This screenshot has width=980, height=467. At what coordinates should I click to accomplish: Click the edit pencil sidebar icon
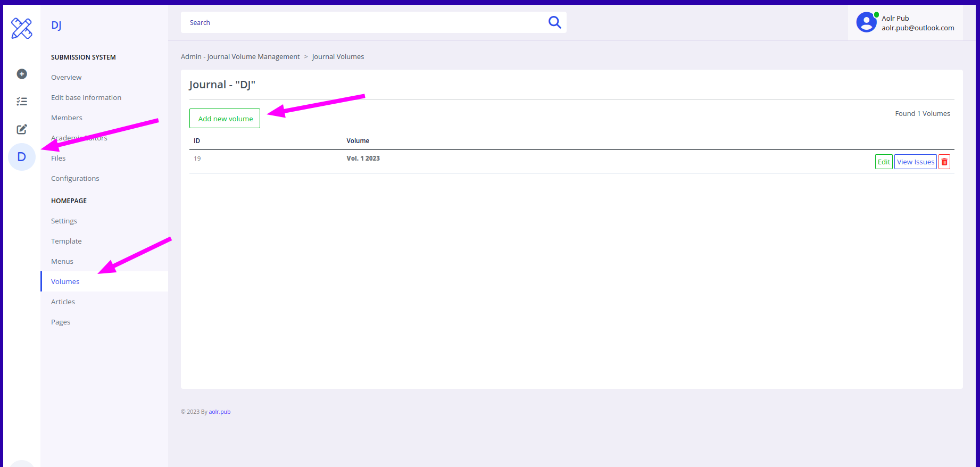tap(22, 129)
